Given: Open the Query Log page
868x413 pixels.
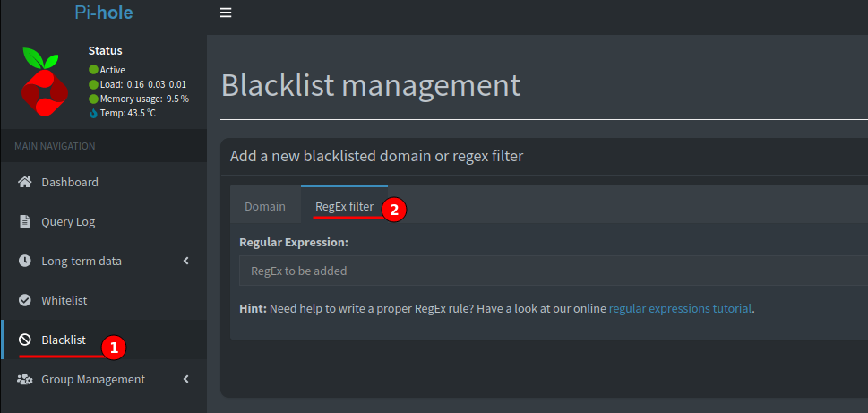Looking at the screenshot, I should [104, 222].
